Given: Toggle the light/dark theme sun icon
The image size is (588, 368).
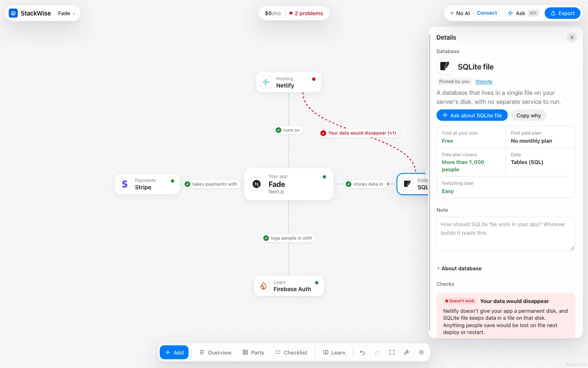Looking at the screenshot, I should 421,352.
